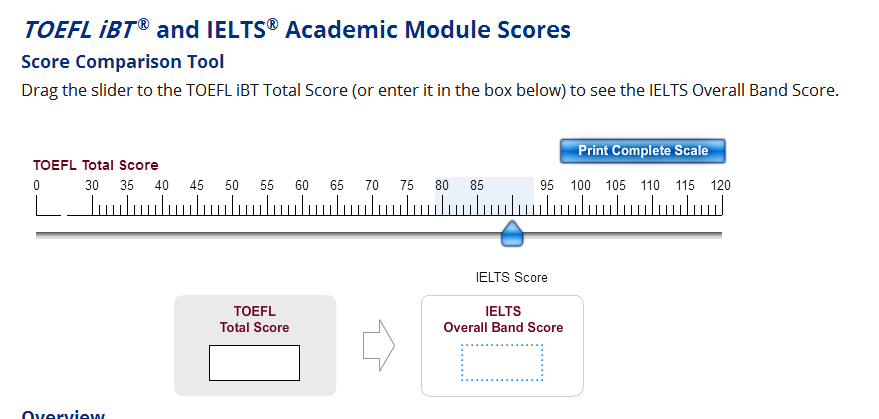Click the Print Complete Scale button
Image resolution: width=879 pixels, height=419 pixels.
(x=643, y=151)
